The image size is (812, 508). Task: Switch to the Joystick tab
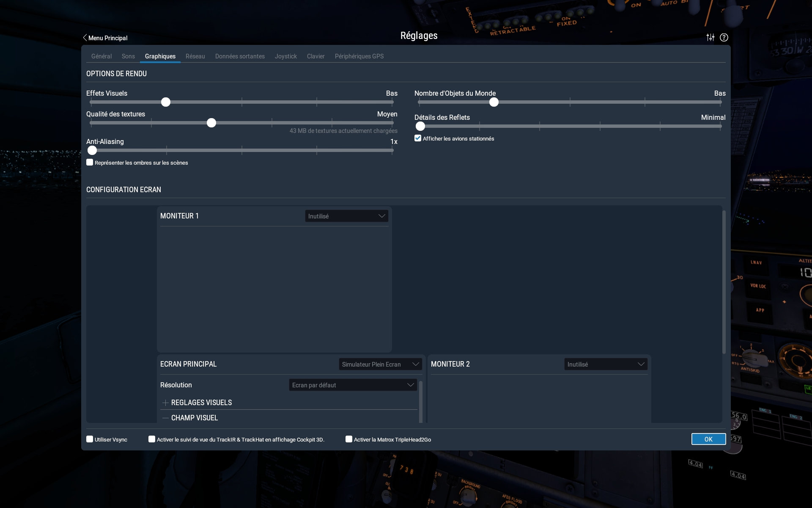coord(285,56)
